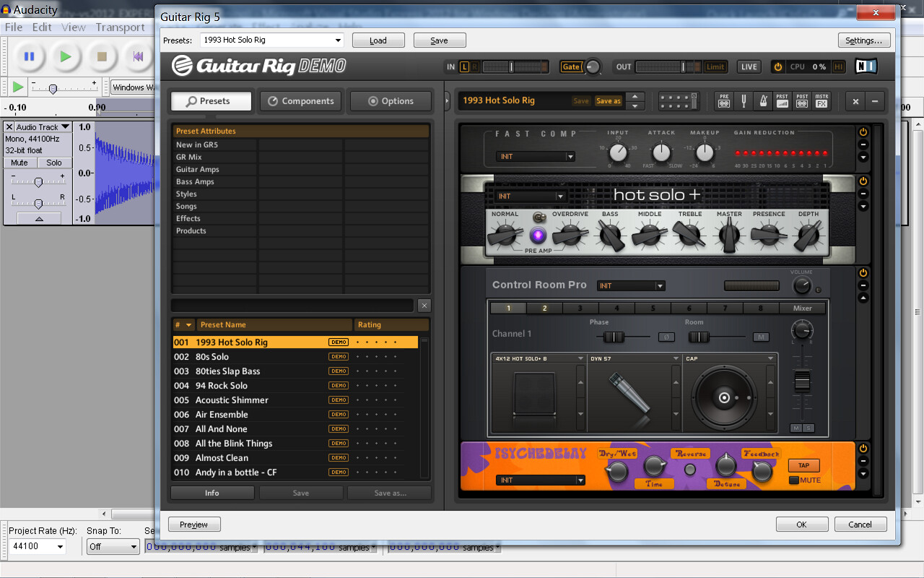The width and height of the screenshot is (924, 578).
Task: Click the Settings... button
Action: (864, 40)
